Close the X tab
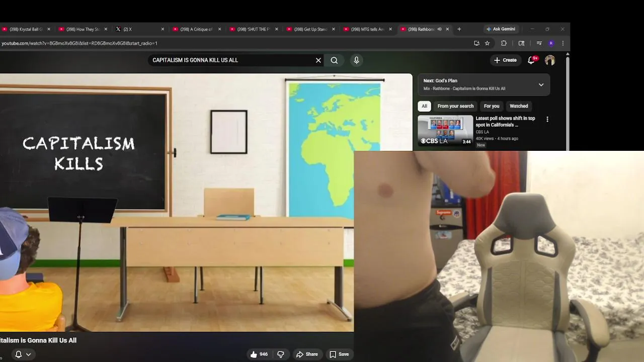The width and height of the screenshot is (644, 362). (163, 29)
